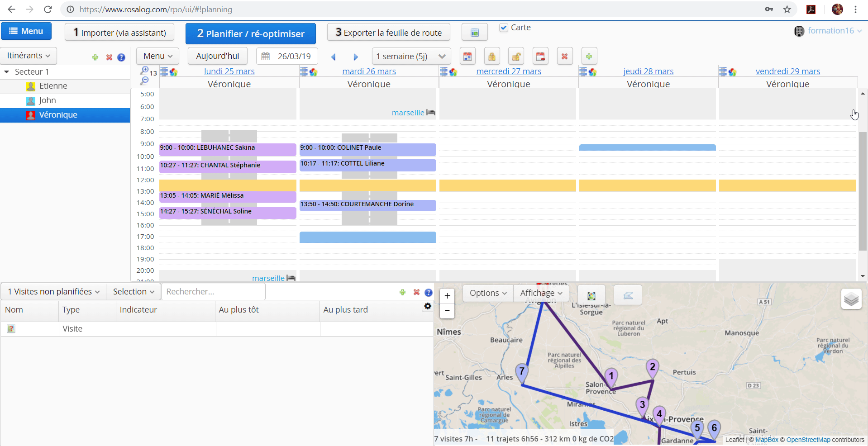Click the greyed map area icon button

coord(628,295)
